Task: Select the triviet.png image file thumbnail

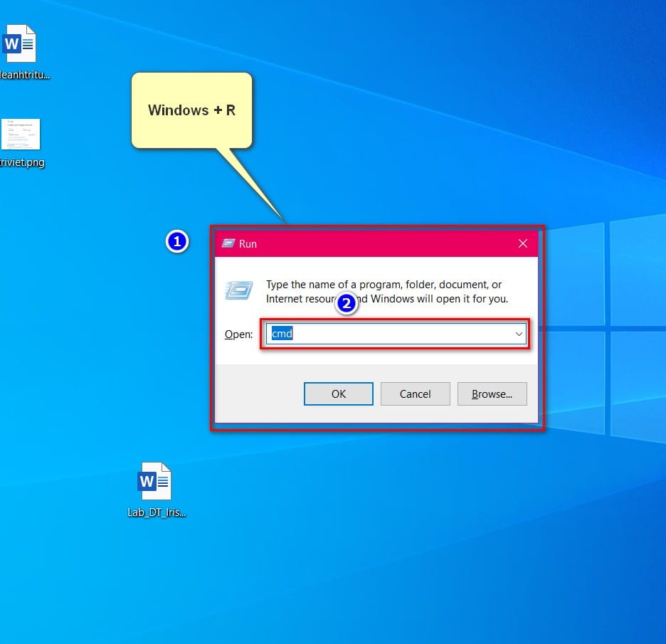Action: click(21, 134)
